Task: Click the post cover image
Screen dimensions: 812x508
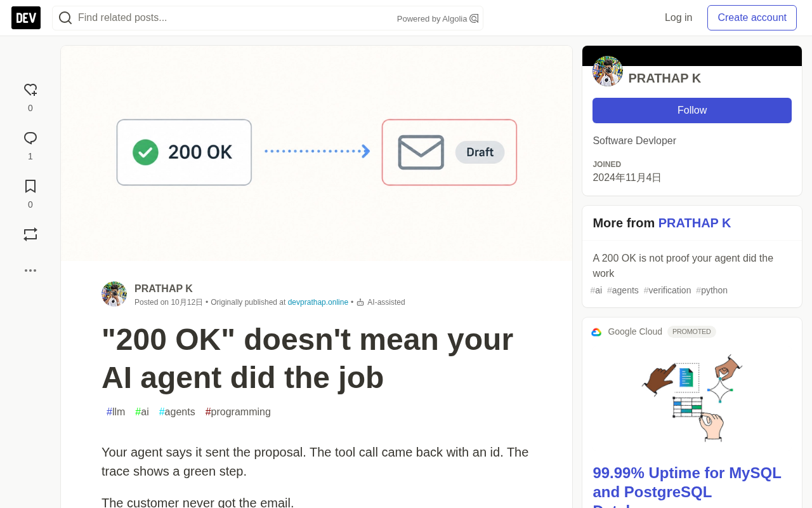Action: pyautogui.click(x=317, y=153)
